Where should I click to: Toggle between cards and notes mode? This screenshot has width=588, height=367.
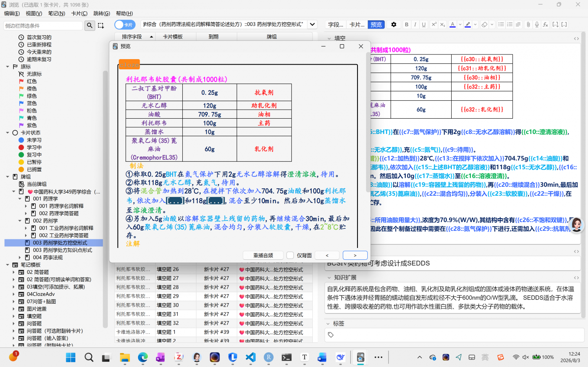tap(125, 25)
